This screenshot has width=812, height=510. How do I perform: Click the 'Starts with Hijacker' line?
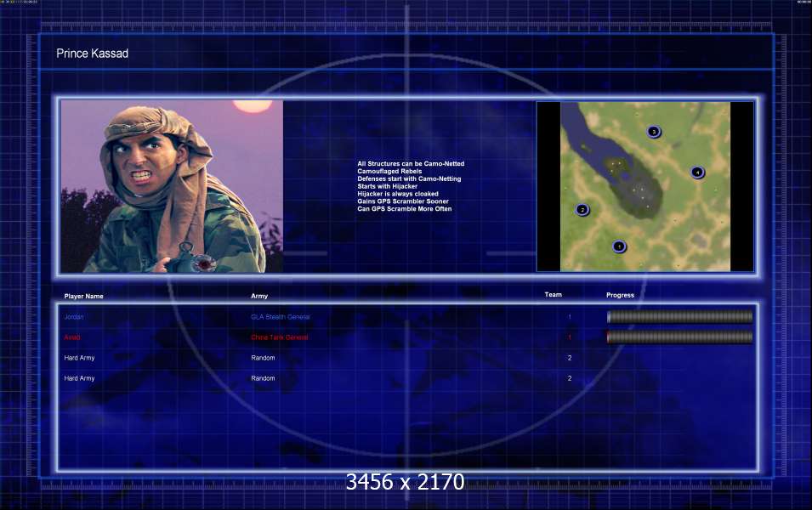(x=388, y=186)
